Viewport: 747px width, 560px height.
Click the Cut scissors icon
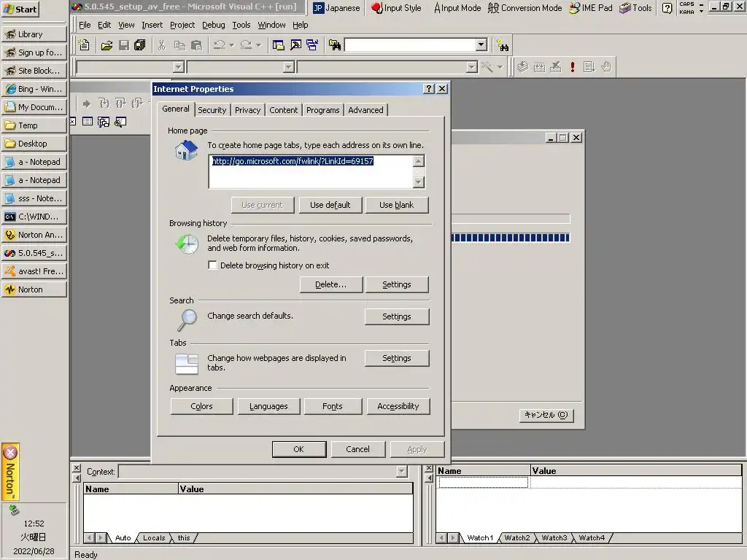click(162, 45)
